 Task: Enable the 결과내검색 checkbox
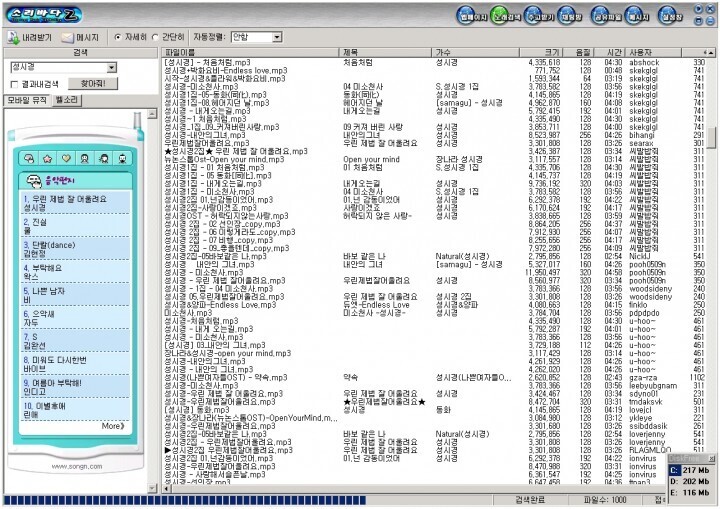14,85
